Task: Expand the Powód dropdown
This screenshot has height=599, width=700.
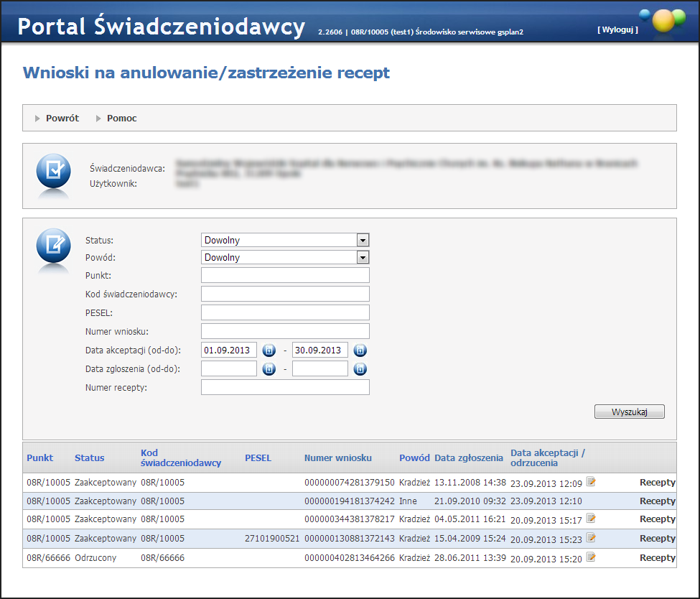Action: tap(363, 258)
